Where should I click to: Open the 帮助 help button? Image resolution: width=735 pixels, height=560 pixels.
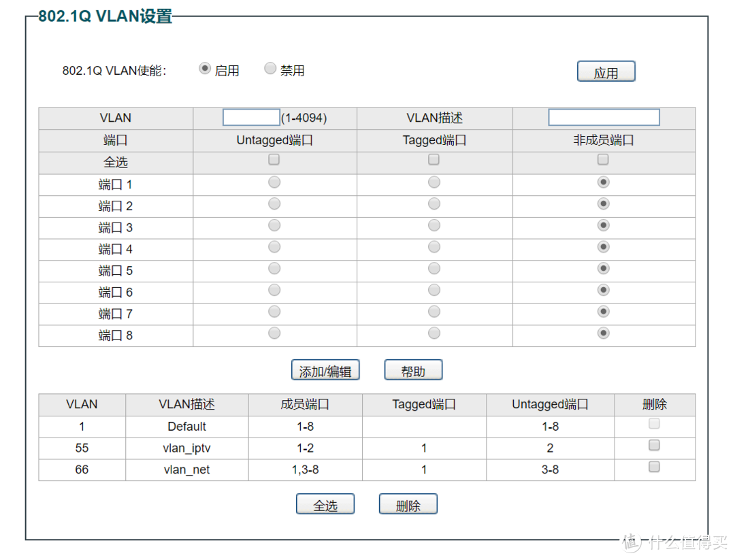pos(413,370)
